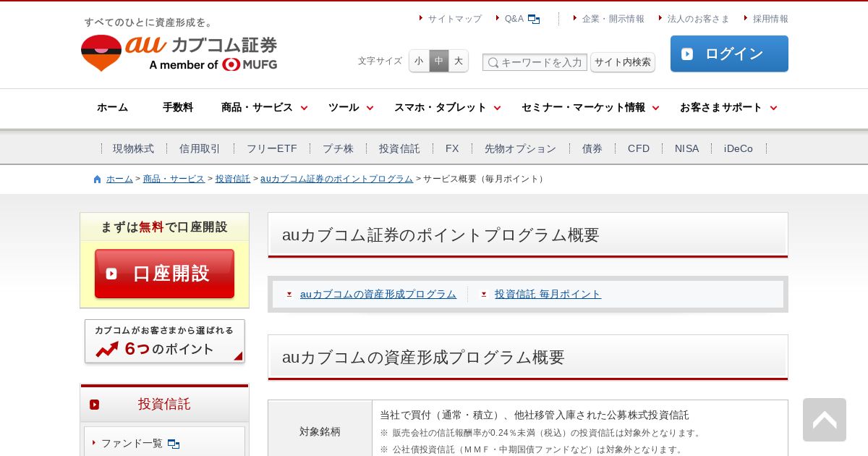The image size is (868, 456).
Task: Open the サイトマップ link
Action: (454, 19)
